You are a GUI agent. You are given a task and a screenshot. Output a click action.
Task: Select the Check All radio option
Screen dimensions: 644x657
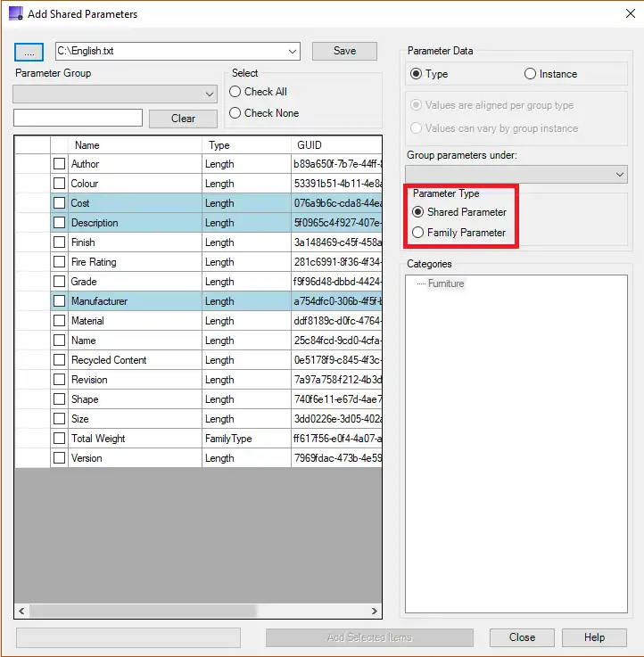235,92
